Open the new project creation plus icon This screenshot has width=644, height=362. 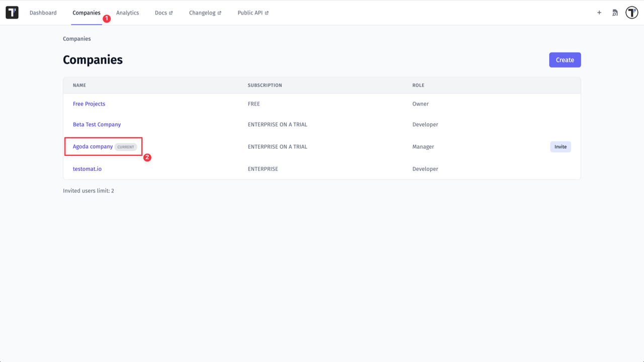point(599,13)
